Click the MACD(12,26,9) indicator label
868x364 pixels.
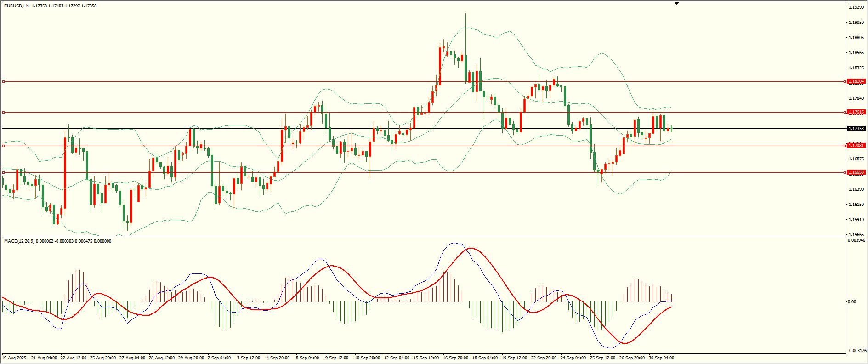19,241
